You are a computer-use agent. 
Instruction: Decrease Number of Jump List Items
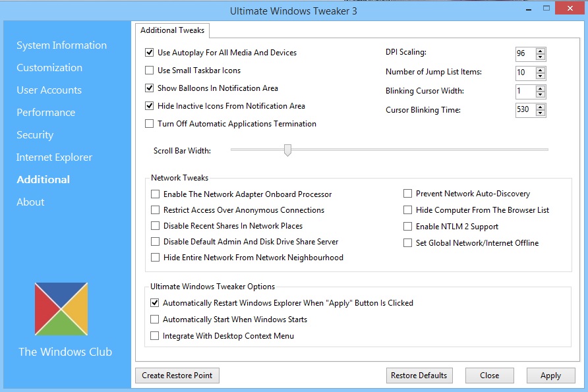point(540,76)
